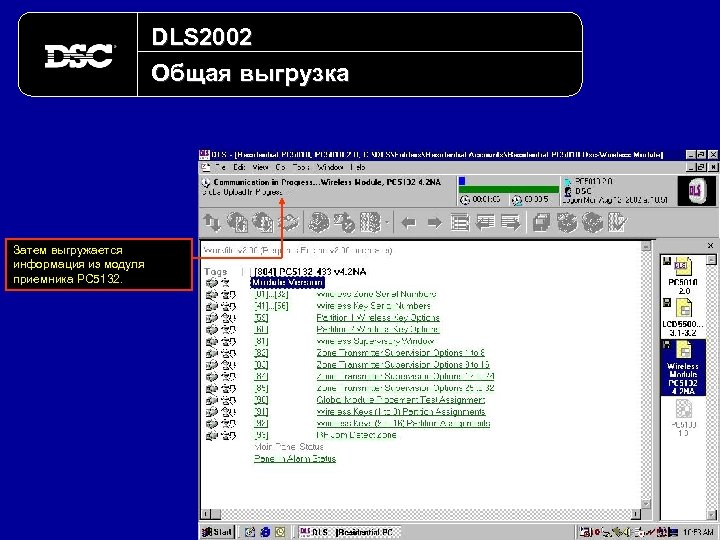Click main pane vertical scrollbar up arrow
Image resolution: width=720 pixels, height=540 pixels.
tap(646, 246)
